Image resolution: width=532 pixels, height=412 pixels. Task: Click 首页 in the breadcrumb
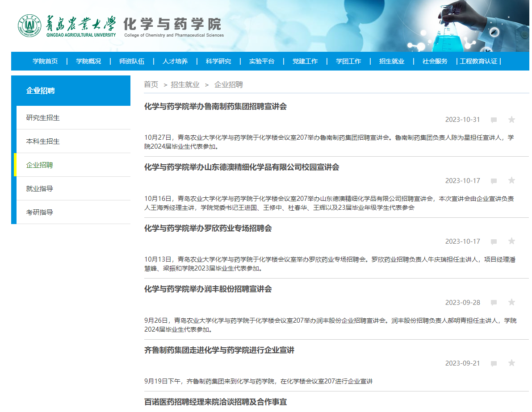pyautogui.click(x=151, y=84)
